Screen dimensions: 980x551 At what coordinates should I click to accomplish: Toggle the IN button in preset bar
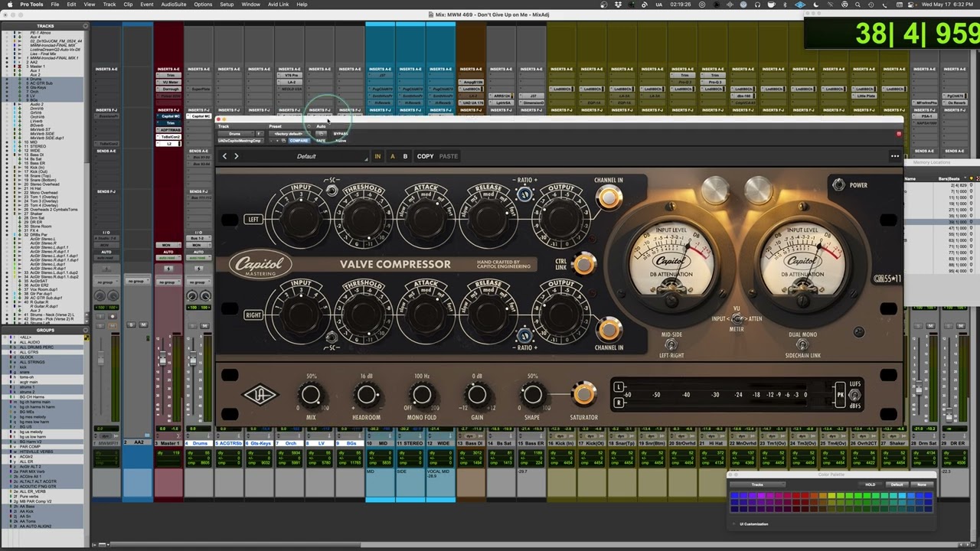(x=377, y=156)
